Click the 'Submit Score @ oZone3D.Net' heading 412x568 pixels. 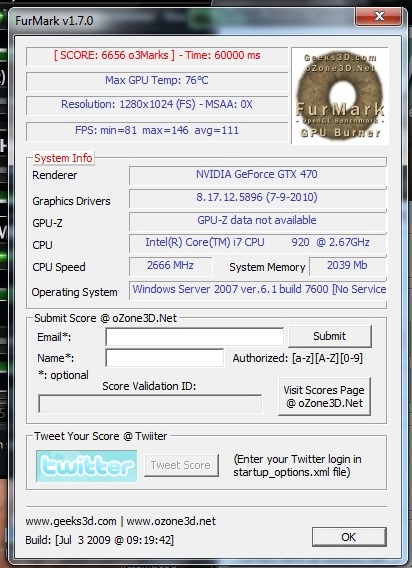click(x=105, y=318)
